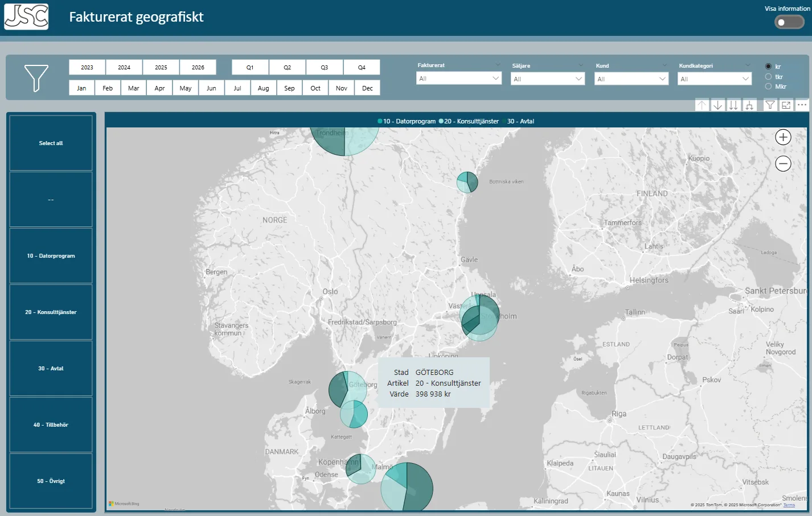This screenshot has height=516, width=812.
Task: Select month Jun
Action: click(x=211, y=88)
